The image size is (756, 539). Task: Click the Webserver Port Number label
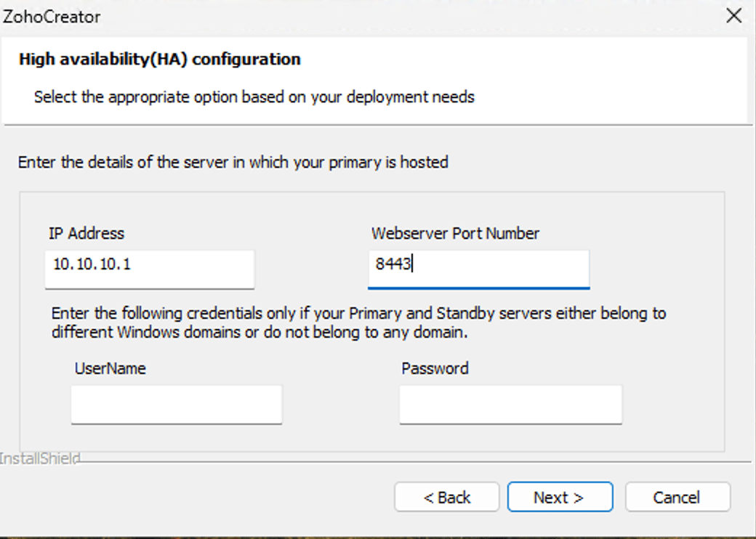pyautogui.click(x=455, y=234)
